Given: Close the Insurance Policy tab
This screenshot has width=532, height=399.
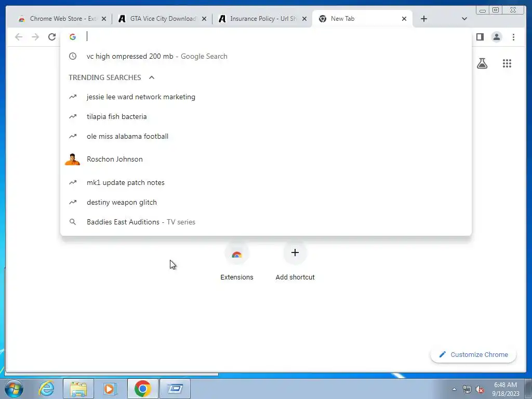Looking at the screenshot, I should coord(304,19).
